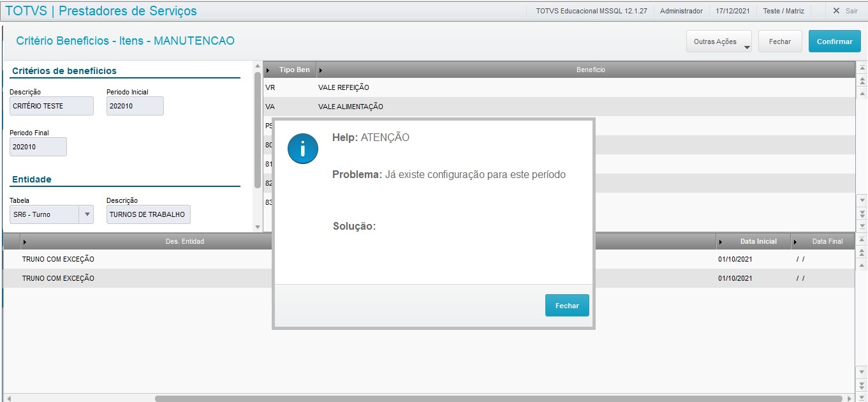Page down in the entity grid
Image resolution: width=868 pixels, height=402 pixels.
coord(862,385)
